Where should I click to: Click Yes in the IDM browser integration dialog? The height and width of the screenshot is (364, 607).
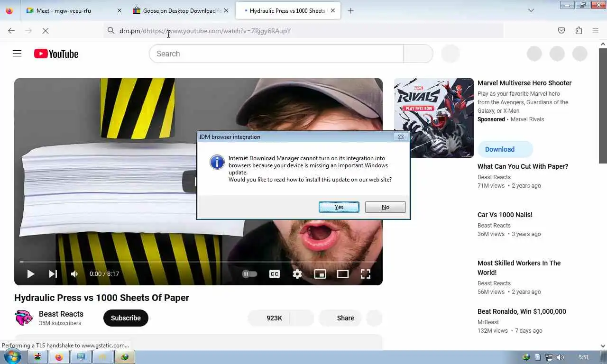click(339, 207)
